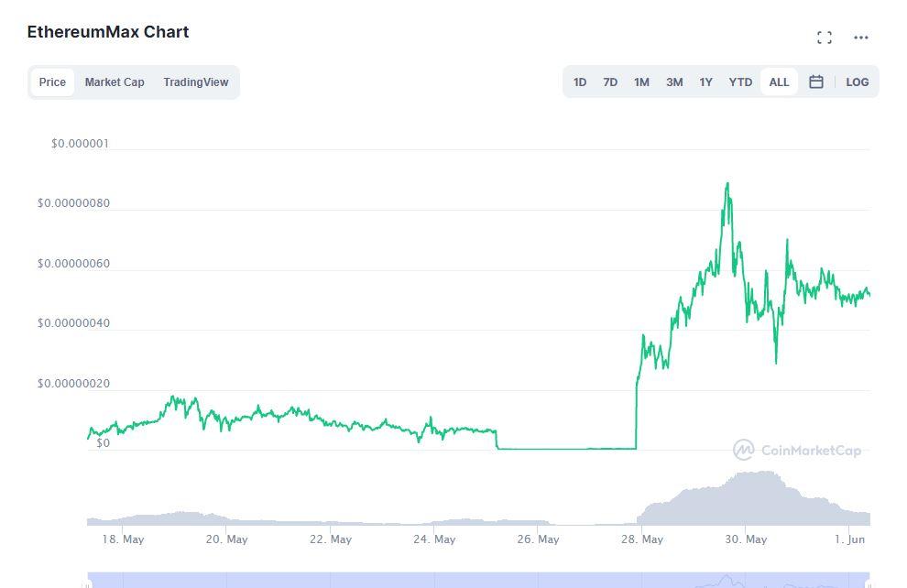Open the three-dot chart options menu
This screenshot has height=588, width=907.
859,37
